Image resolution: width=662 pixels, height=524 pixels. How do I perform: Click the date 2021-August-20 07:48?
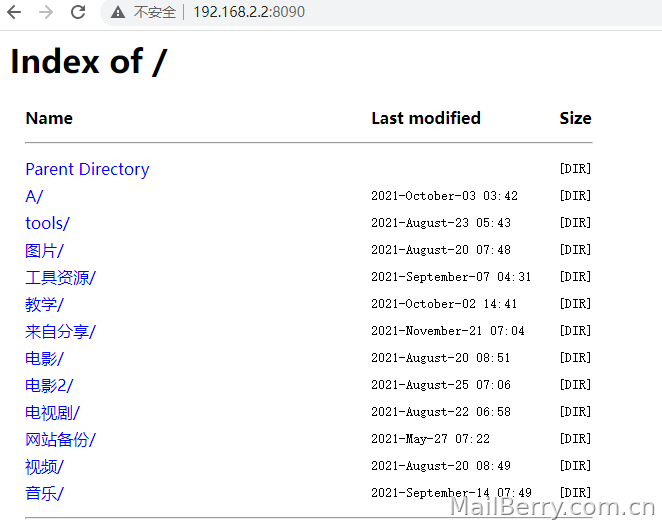441,250
